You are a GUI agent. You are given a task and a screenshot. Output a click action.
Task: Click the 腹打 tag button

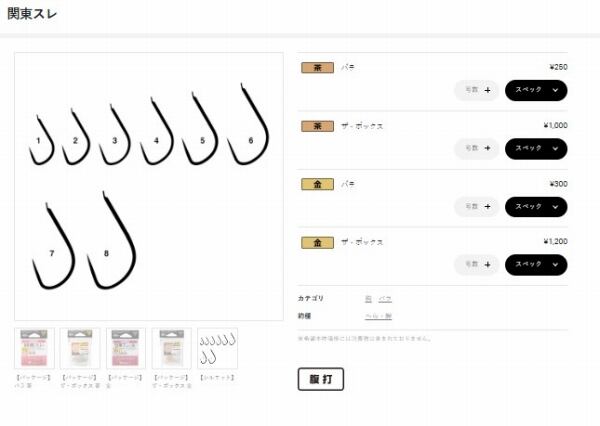tap(321, 379)
